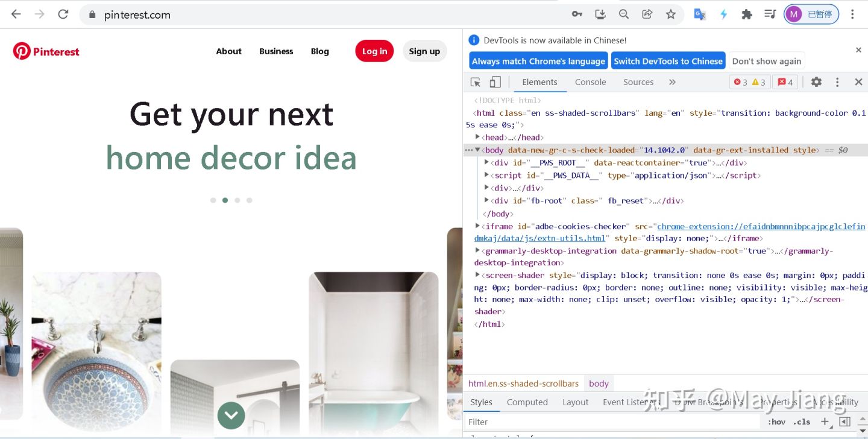This screenshot has height=439, width=868.
Task: Open the Google Translate extension
Action: coord(700,14)
